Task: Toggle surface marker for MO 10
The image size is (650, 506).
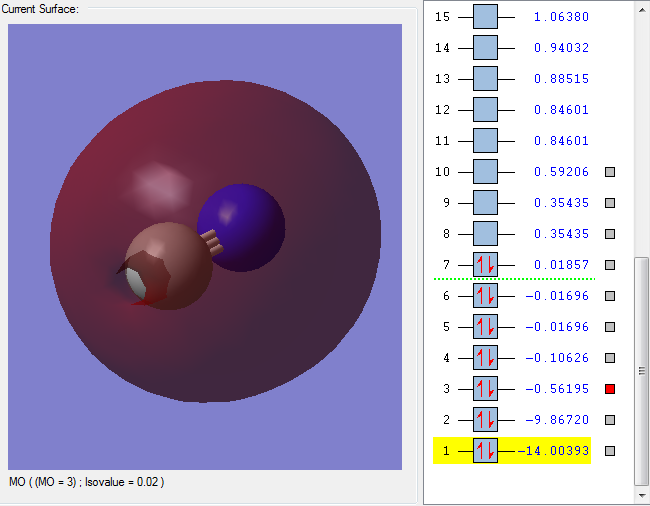Action: (x=610, y=172)
